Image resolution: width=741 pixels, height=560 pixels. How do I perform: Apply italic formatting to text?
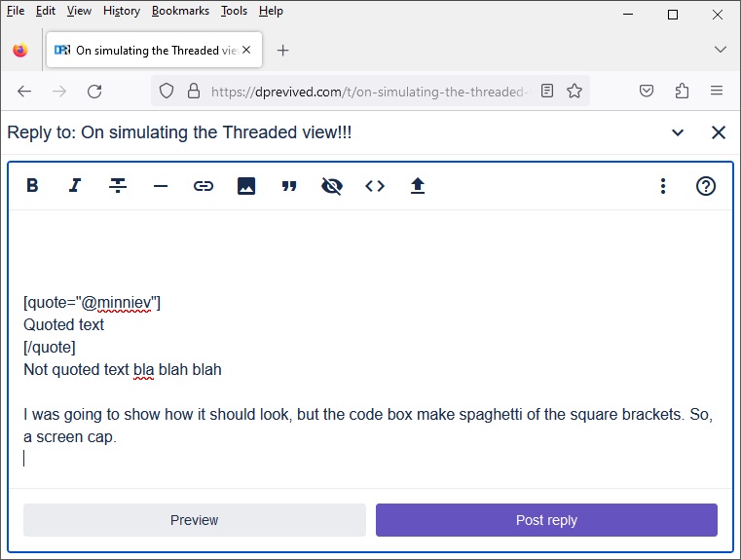point(75,186)
